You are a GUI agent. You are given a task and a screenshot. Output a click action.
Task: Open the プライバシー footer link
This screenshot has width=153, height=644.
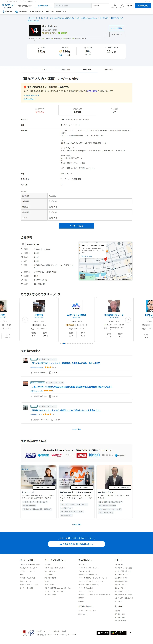coord(48,631)
